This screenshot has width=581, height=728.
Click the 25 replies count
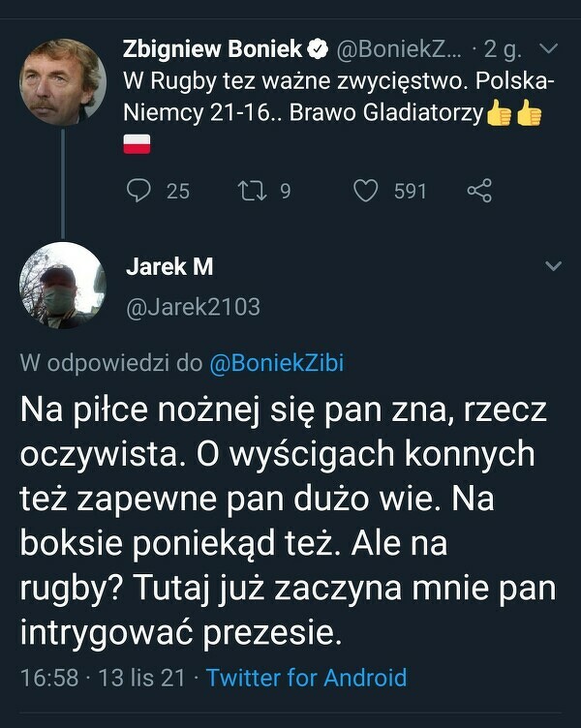[178, 192]
